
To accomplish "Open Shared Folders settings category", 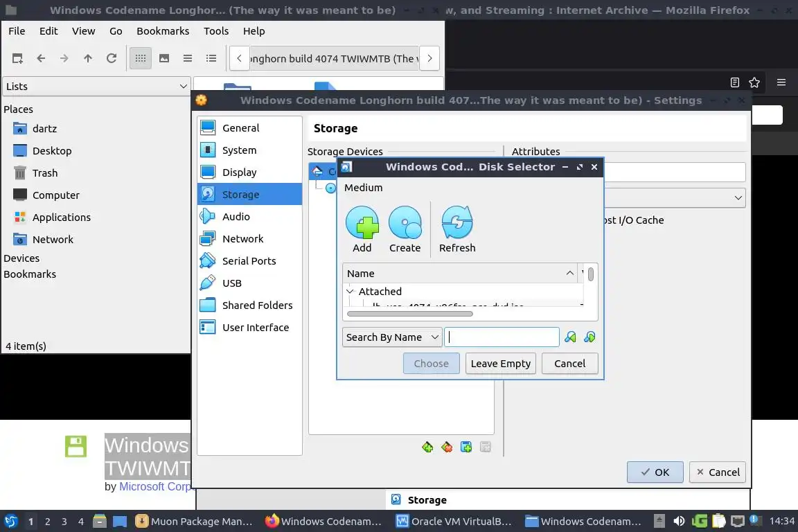I will pos(249,305).
